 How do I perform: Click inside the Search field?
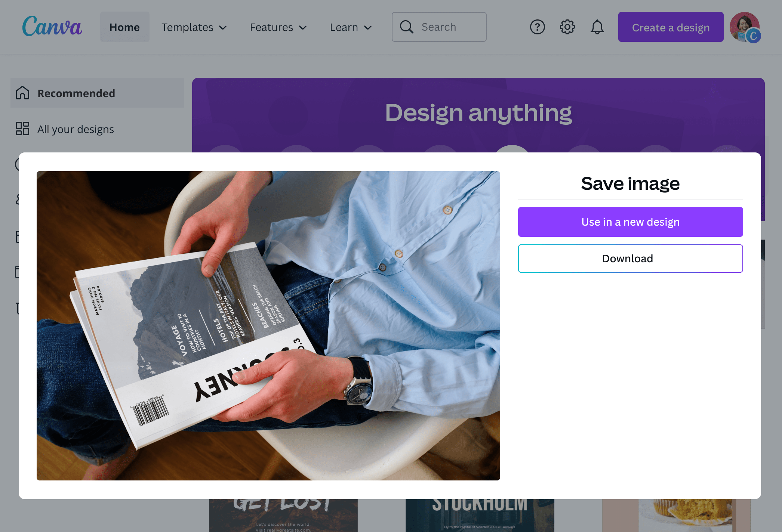coord(441,27)
